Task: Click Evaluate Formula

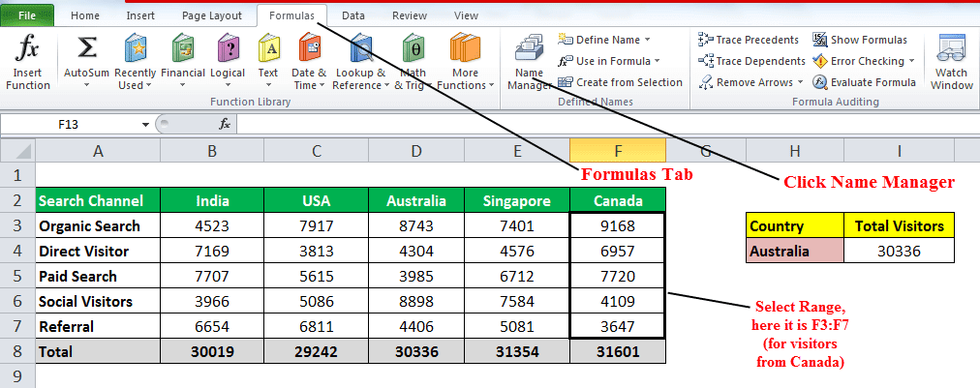Action: click(x=864, y=82)
